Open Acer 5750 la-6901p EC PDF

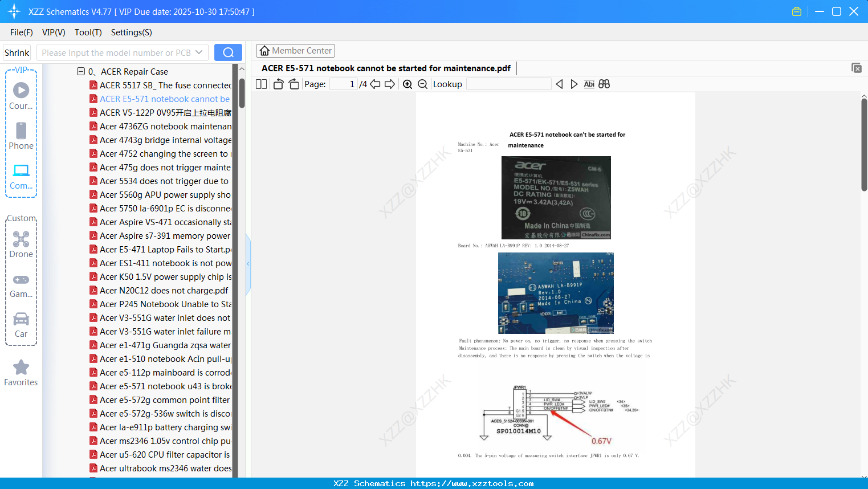(161, 209)
